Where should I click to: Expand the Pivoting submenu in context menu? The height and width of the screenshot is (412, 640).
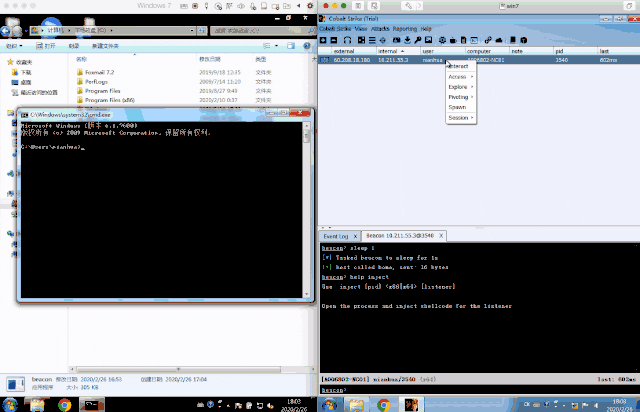(459, 97)
